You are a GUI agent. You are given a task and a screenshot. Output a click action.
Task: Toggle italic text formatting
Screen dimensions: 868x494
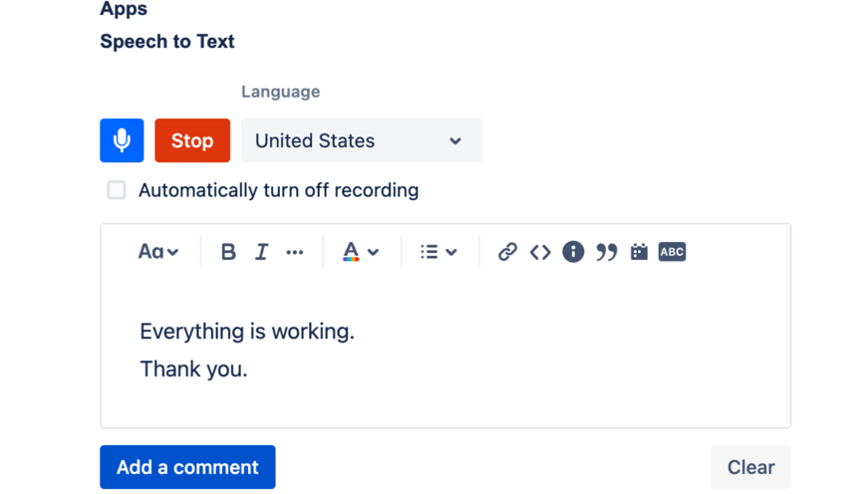point(261,252)
